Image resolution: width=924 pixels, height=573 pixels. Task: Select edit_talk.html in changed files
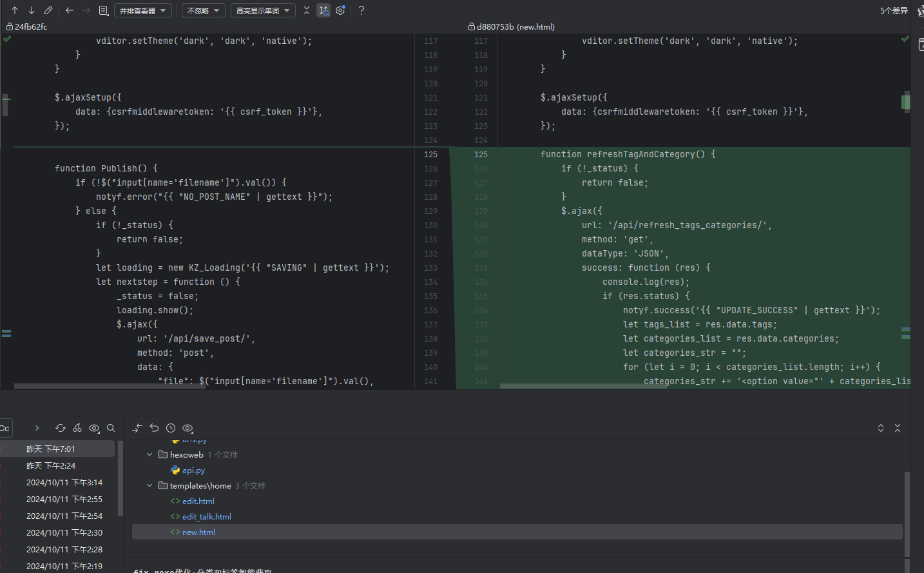pyautogui.click(x=206, y=516)
